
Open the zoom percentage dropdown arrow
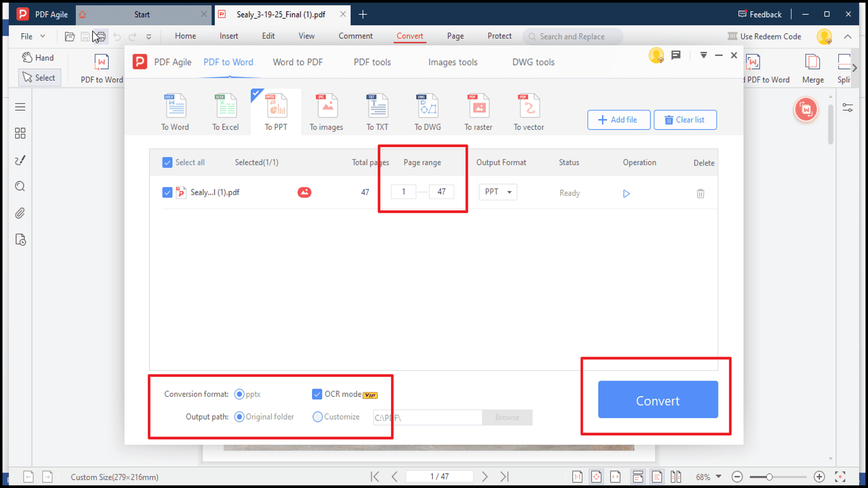point(718,477)
